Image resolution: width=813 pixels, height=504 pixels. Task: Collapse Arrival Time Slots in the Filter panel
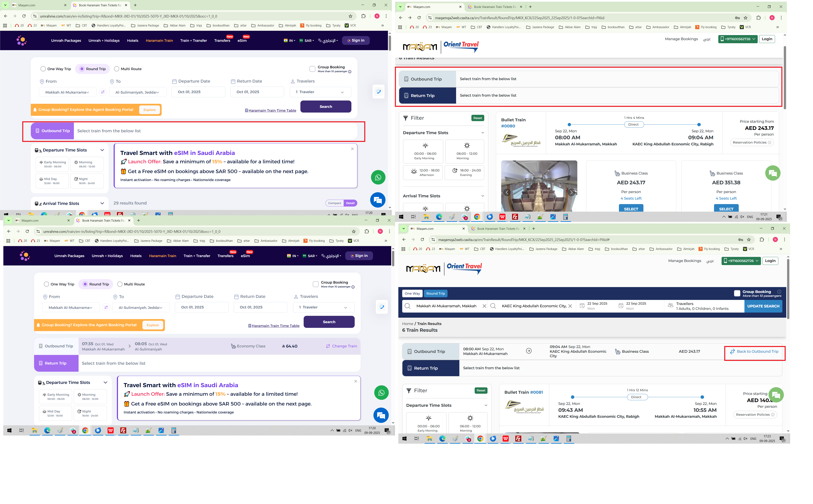[x=482, y=196]
